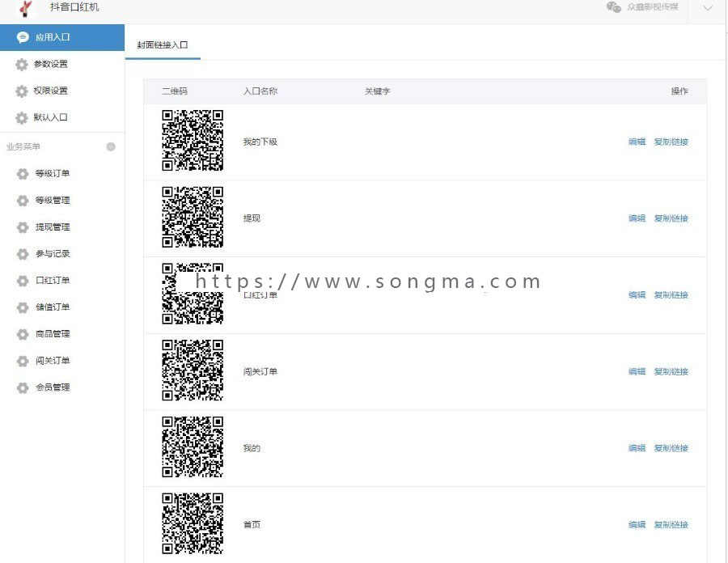Click 编辑 in the 我的 row
This screenshot has width=728, height=563.
(x=637, y=448)
